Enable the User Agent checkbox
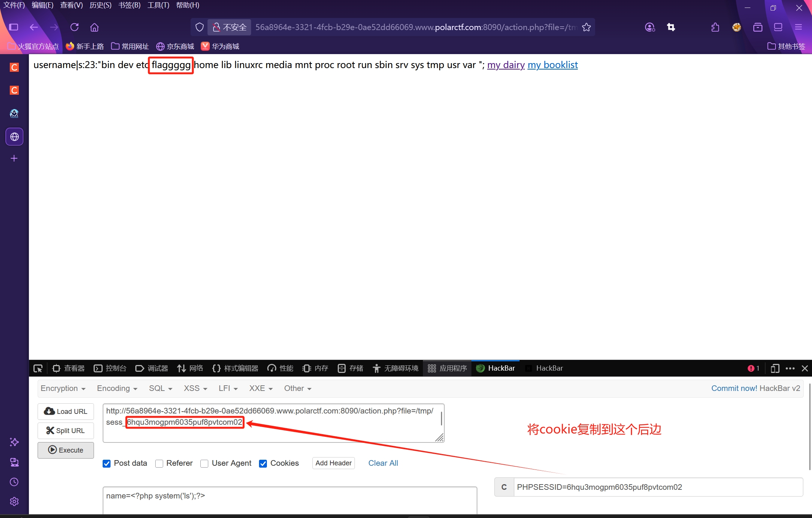Image resolution: width=812 pixels, height=518 pixels. [205, 463]
